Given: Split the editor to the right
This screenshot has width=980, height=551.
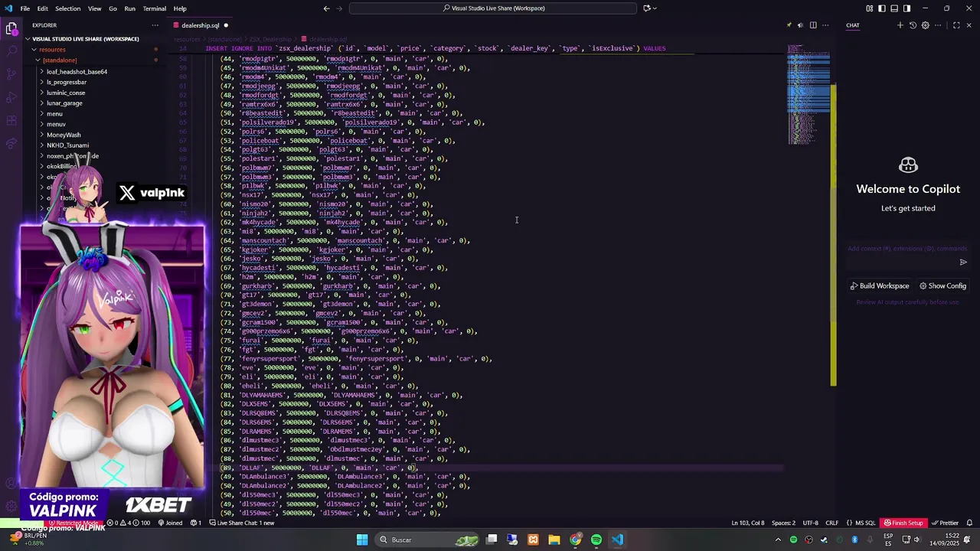Looking at the screenshot, I should click(813, 25).
